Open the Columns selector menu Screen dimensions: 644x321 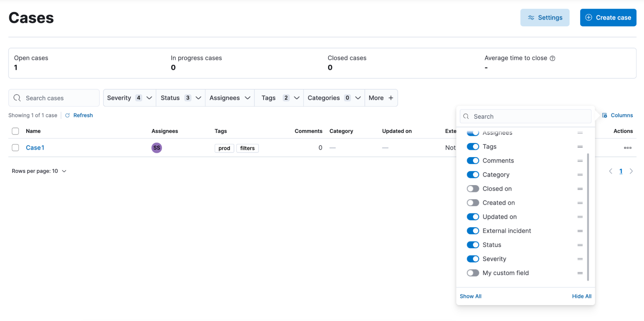(x=618, y=115)
